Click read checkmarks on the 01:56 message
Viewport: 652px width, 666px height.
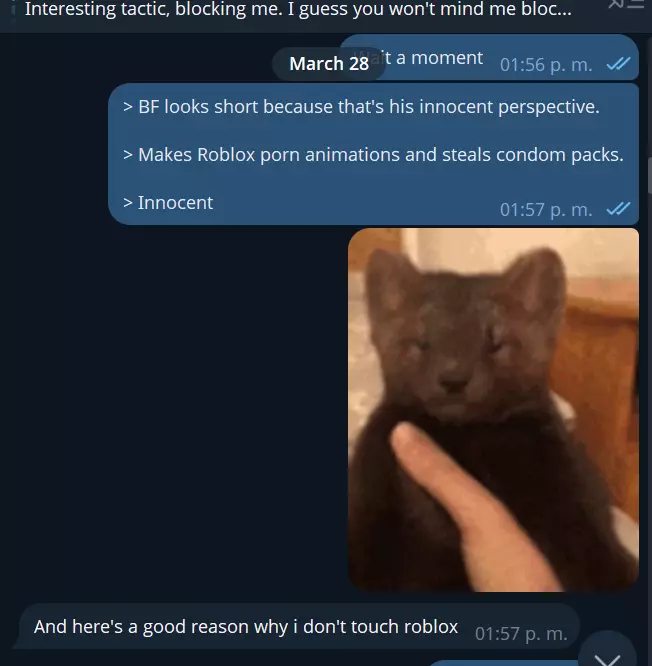[x=618, y=64]
